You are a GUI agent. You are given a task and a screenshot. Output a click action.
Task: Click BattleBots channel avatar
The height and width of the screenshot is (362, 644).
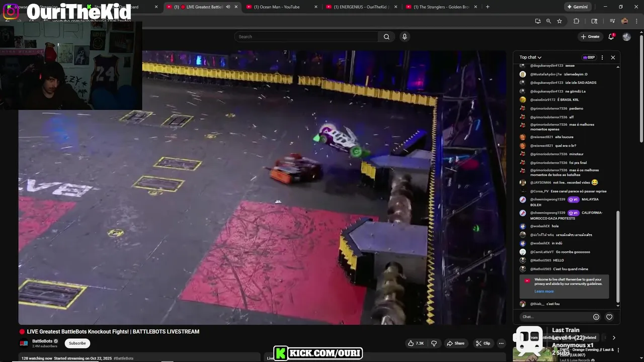(x=24, y=343)
